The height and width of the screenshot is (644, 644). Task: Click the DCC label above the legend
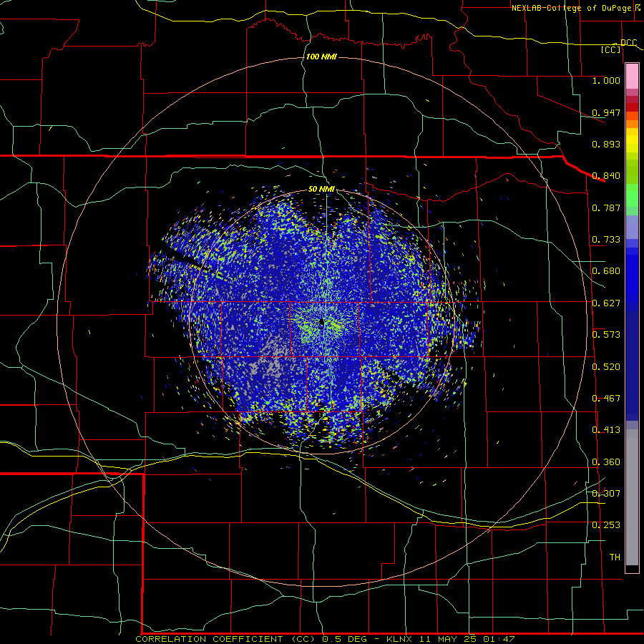628,43
